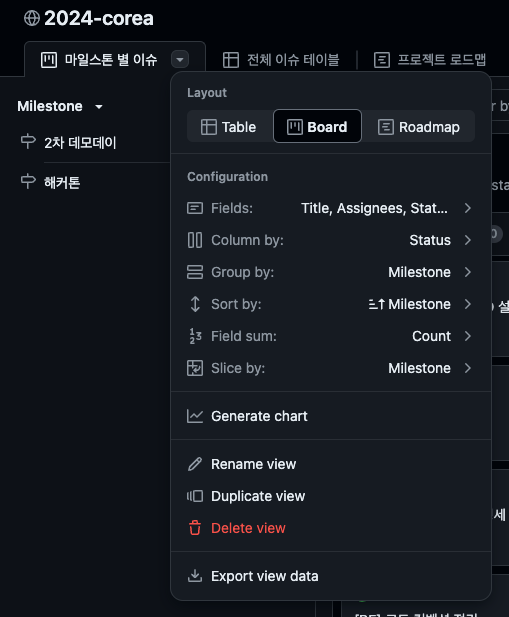Open Slice by Milestone setting
The height and width of the screenshot is (617, 509).
pos(330,368)
